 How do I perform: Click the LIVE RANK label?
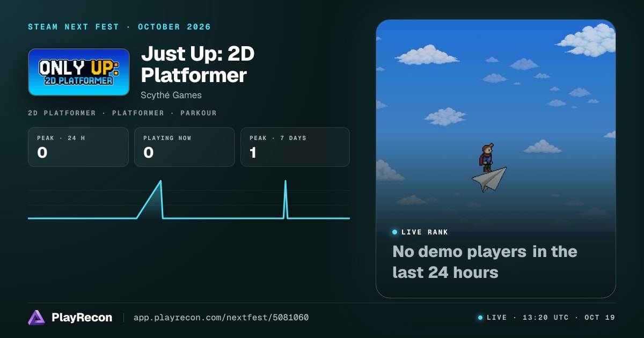425,232
